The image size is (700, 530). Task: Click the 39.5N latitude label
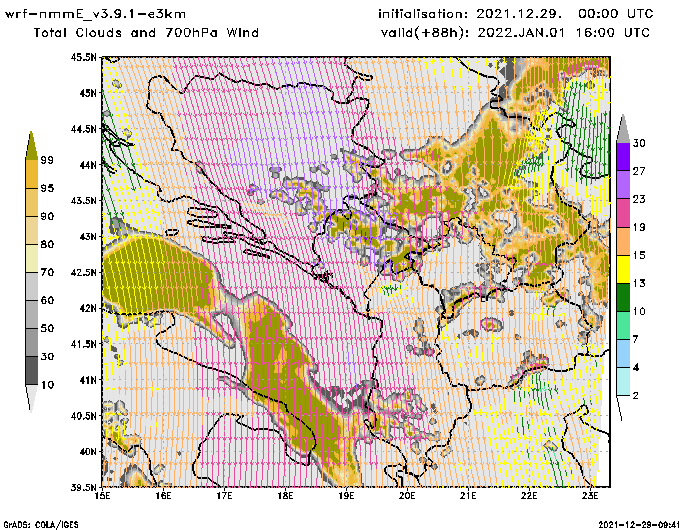coord(83,487)
